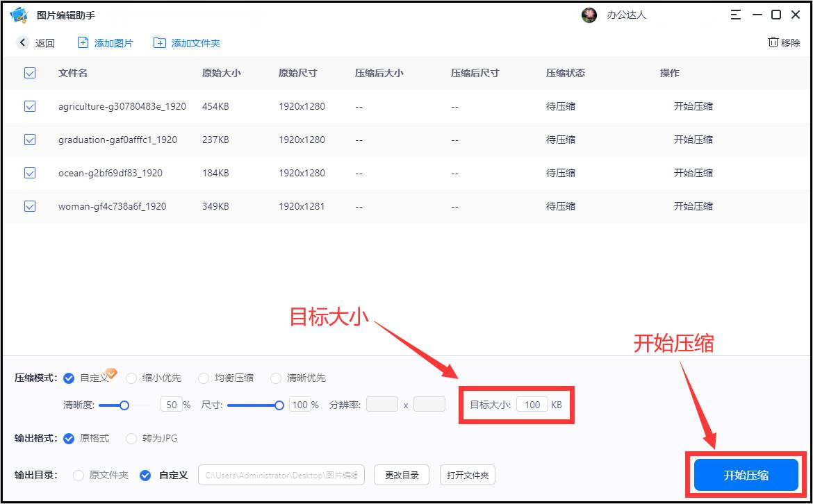Click the 349KB size cell

tap(215, 206)
